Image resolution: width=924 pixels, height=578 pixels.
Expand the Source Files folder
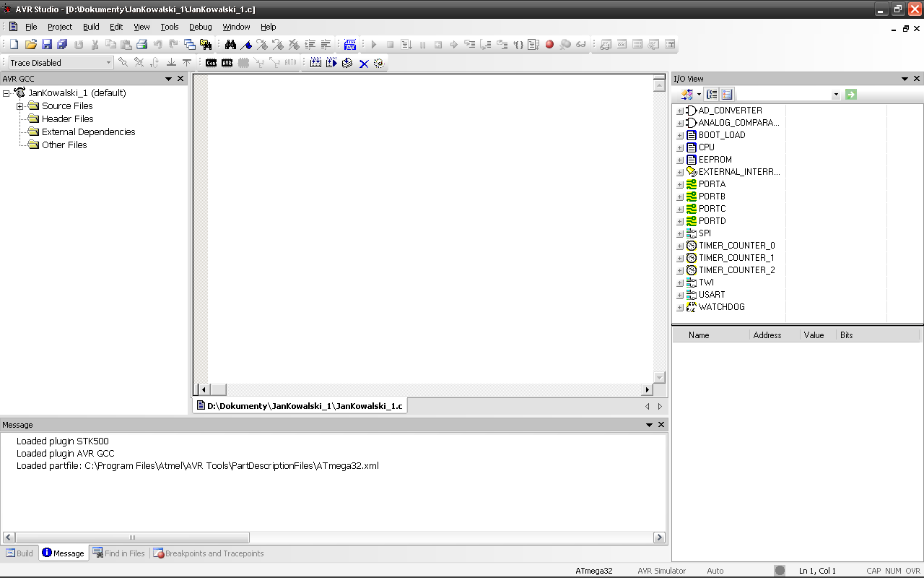20,106
